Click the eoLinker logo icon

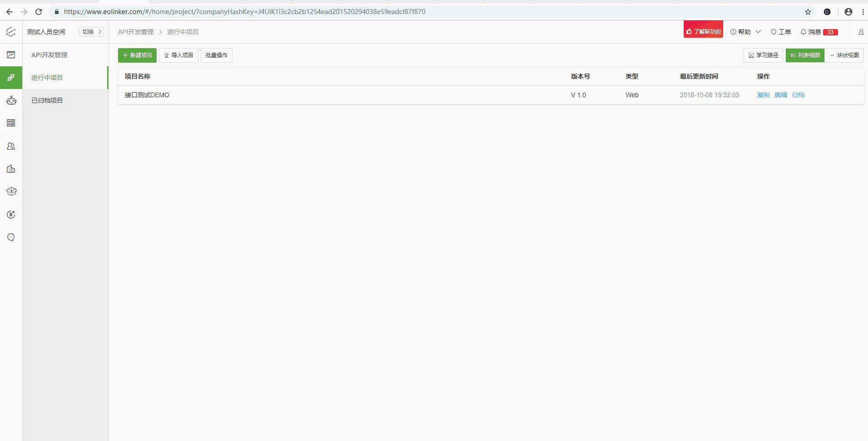click(11, 32)
